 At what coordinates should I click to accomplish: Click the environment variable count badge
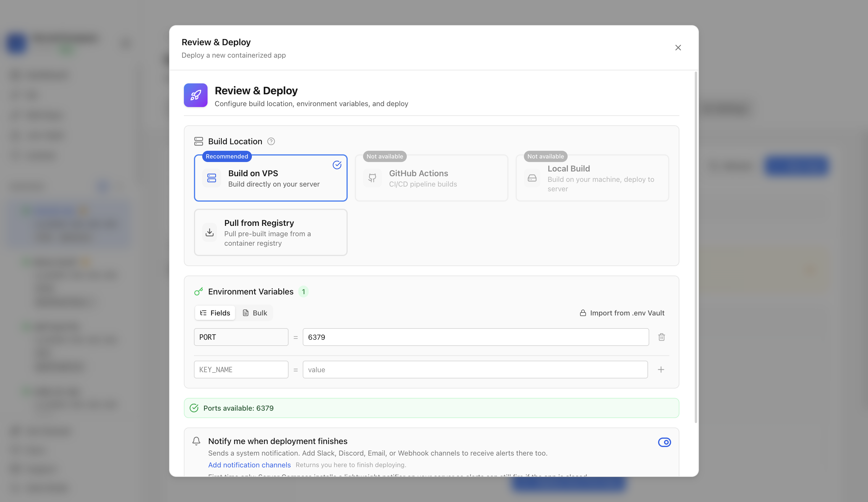303,292
